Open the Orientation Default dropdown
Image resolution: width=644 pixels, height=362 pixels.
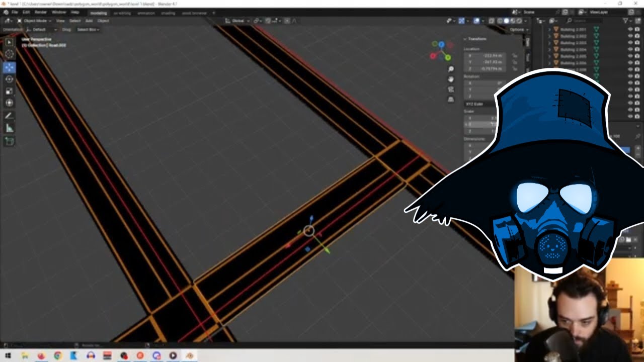click(x=41, y=30)
